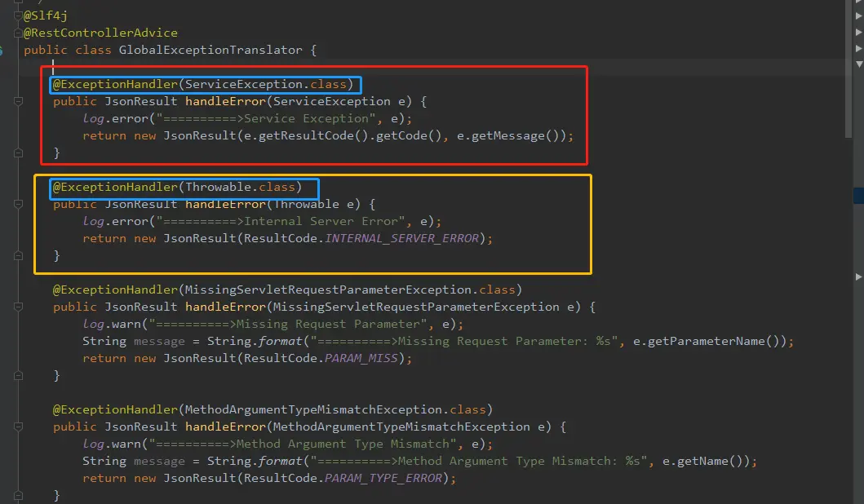The width and height of the screenshot is (864, 504).
Task: Click MethodArgumentTypeMismatchException in the method parameter
Action: [x=401, y=427]
